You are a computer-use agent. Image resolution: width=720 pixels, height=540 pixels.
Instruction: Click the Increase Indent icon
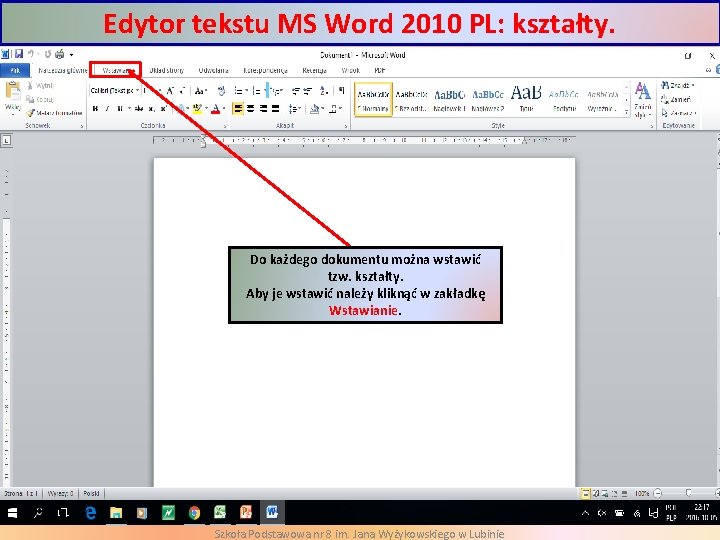[308, 90]
